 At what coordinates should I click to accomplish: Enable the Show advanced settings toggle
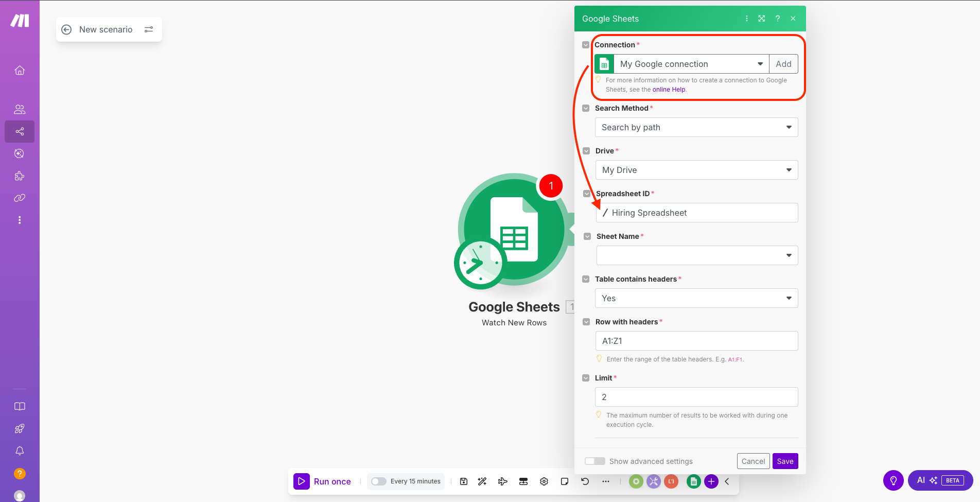click(594, 461)
